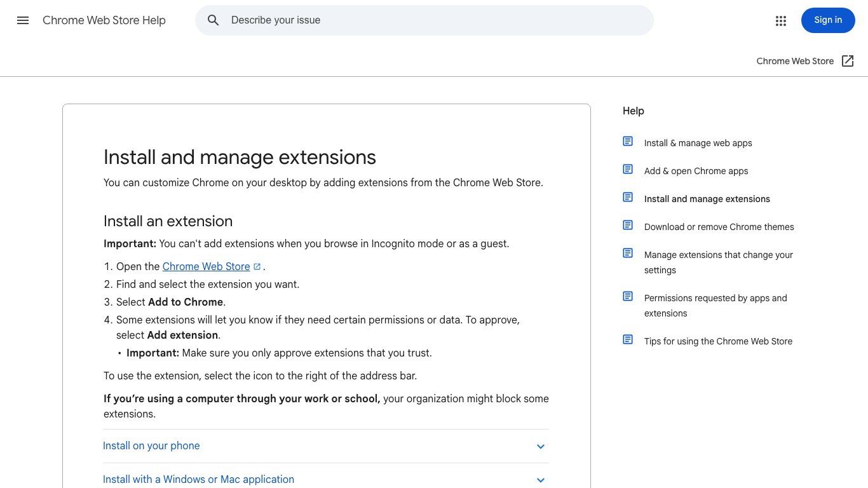868x488 pixels.
Task: Select Install and manage extensions in sidebar
Action: 707,199
